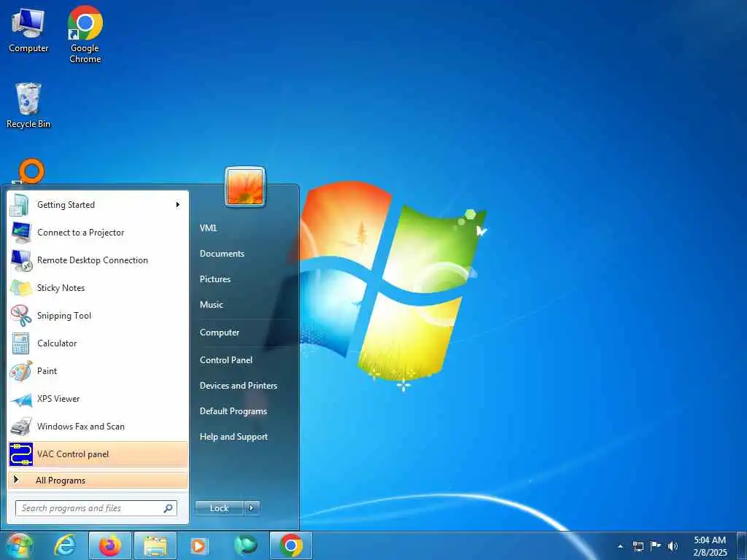Open Action Center flag icon in tray
The image size is (747, 560).
coord(656,545)
